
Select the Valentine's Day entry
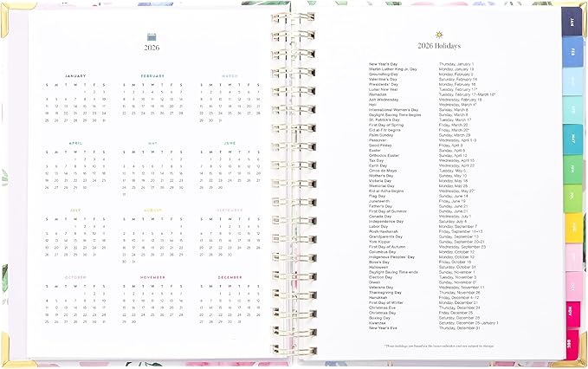point(383,80)
